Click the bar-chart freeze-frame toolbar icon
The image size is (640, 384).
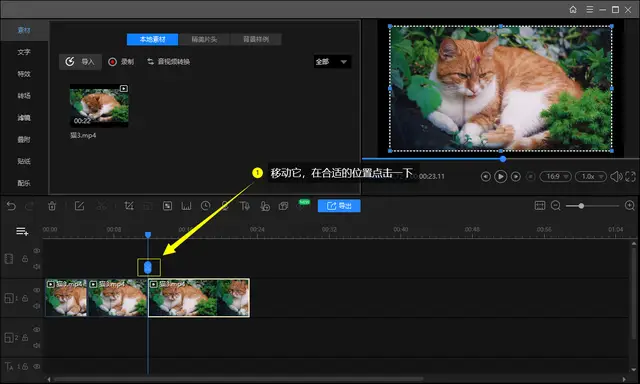[x=187, y=206]
